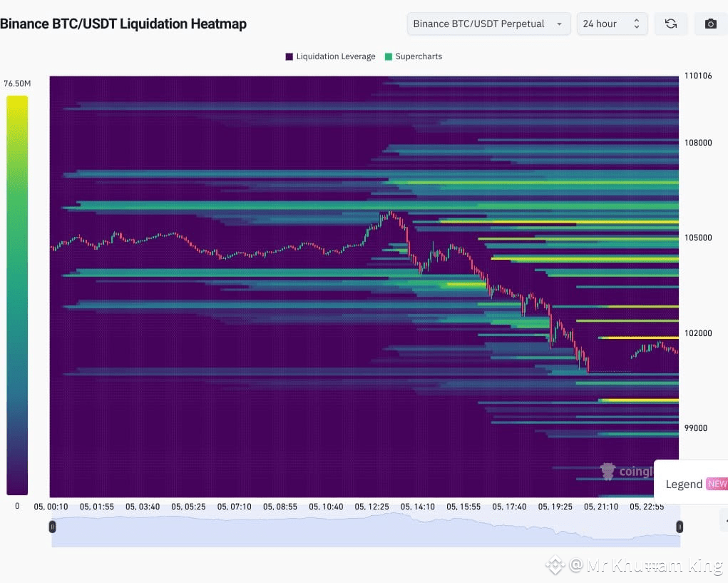
Task: Click the 108000 price axis label
Action: tap(698, 143)
